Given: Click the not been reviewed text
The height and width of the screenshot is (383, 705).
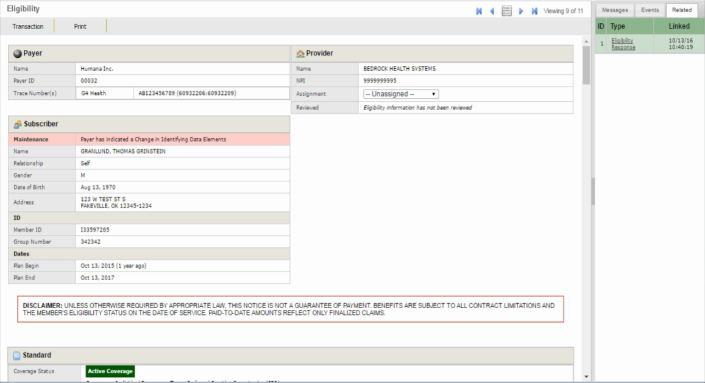Looking at the screenshot, I should (418, 108).
